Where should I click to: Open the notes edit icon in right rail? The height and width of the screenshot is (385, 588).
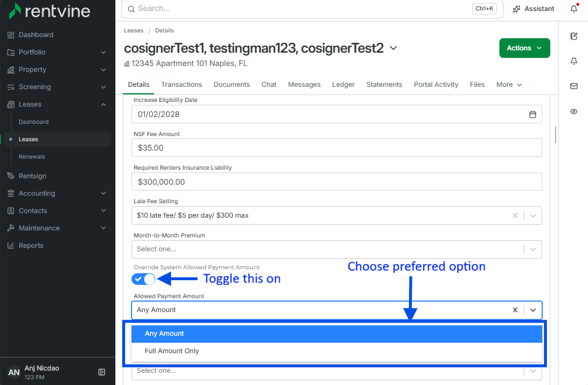click(x=574, y=36)
